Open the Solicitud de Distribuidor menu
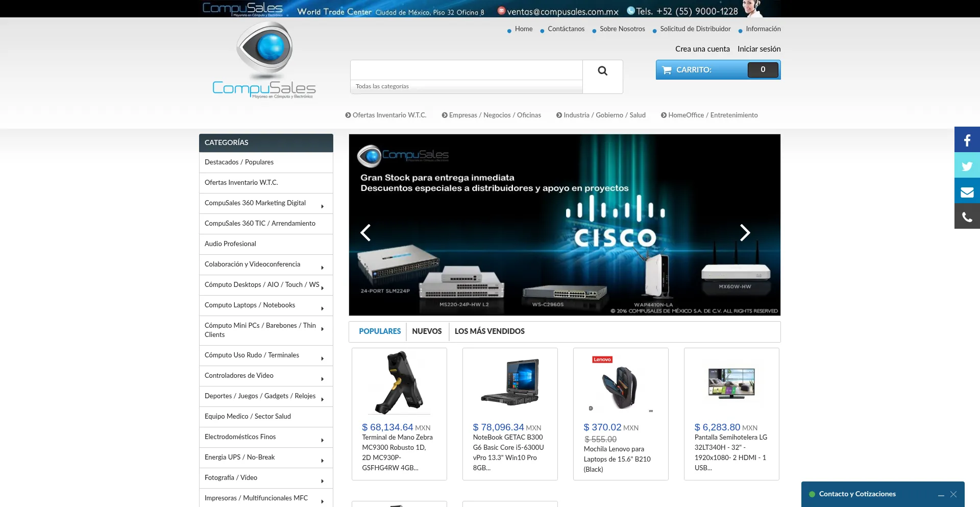 click(x=695, y=29)
